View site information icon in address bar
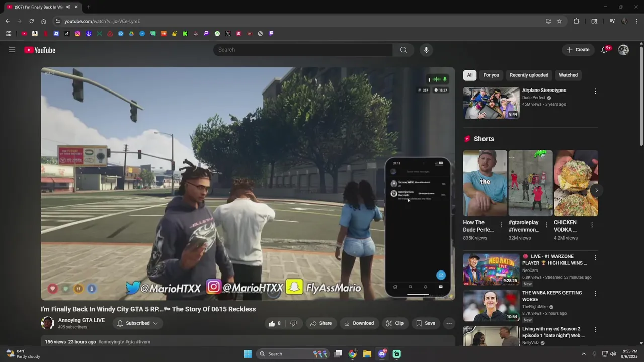 (x=58, y=21)
